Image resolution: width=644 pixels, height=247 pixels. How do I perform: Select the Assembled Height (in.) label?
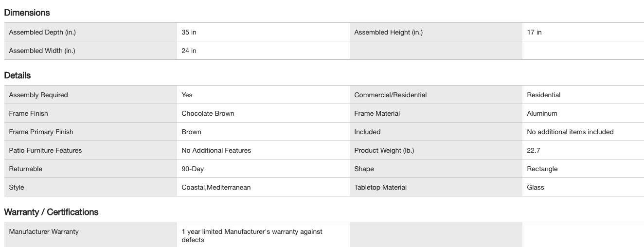pyautogui.click(x=388, y=32)
